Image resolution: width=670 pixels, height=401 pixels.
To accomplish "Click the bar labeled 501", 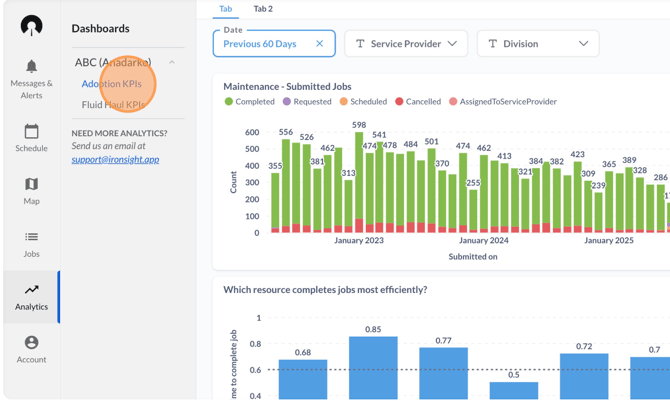I will coord(432,190).
